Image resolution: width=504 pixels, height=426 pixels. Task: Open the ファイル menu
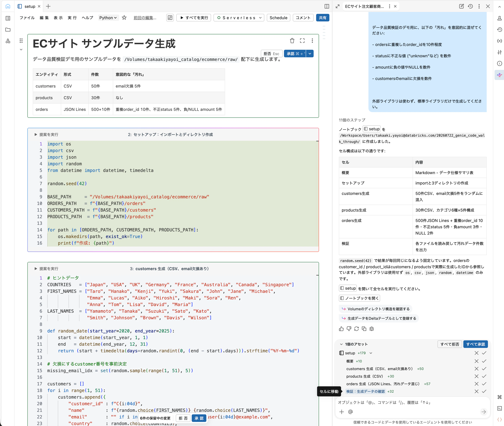(27, 18)
